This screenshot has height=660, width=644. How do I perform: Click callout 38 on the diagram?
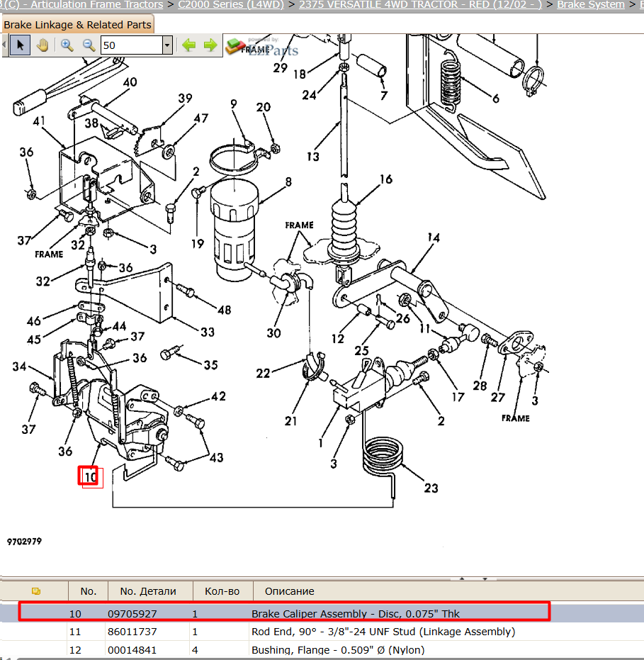[91, 123]
